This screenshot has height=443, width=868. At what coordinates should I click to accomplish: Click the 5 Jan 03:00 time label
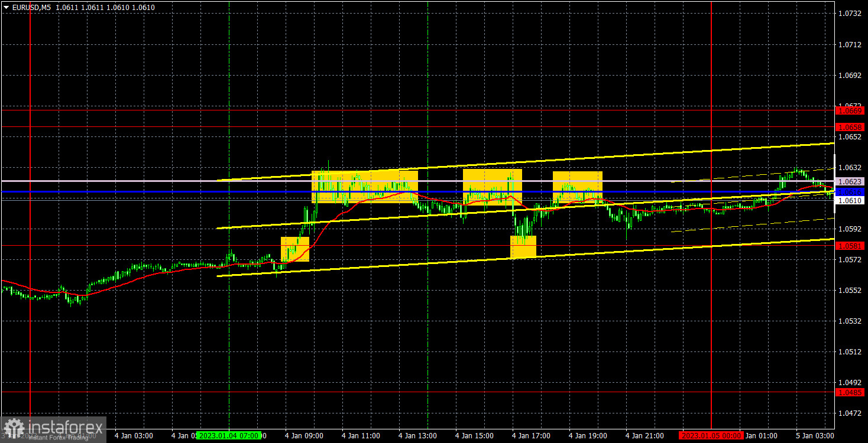(x=815, y=435)
